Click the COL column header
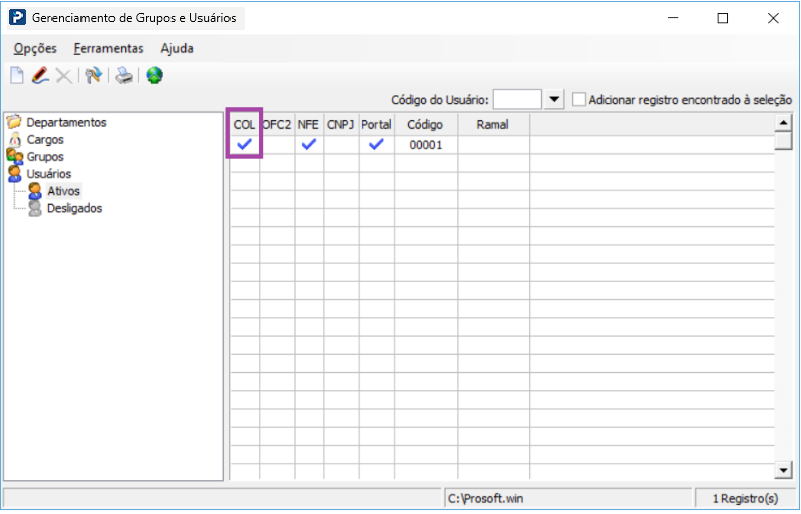 coord(244,125)
